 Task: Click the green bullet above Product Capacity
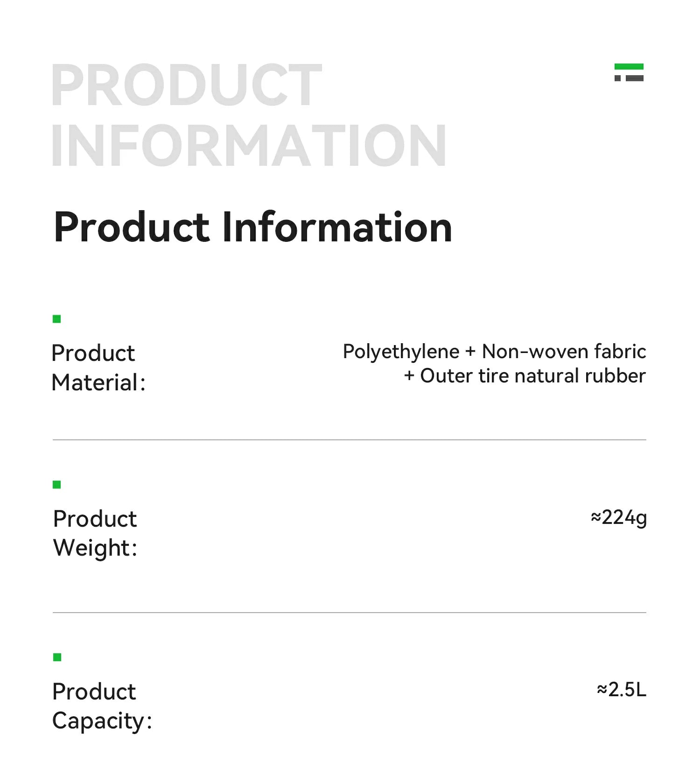click(57, 657)
